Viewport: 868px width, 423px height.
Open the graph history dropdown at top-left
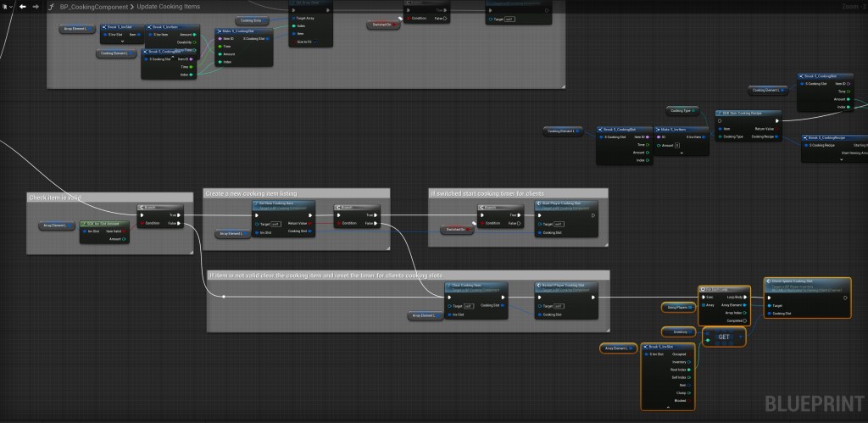[7, 6]
